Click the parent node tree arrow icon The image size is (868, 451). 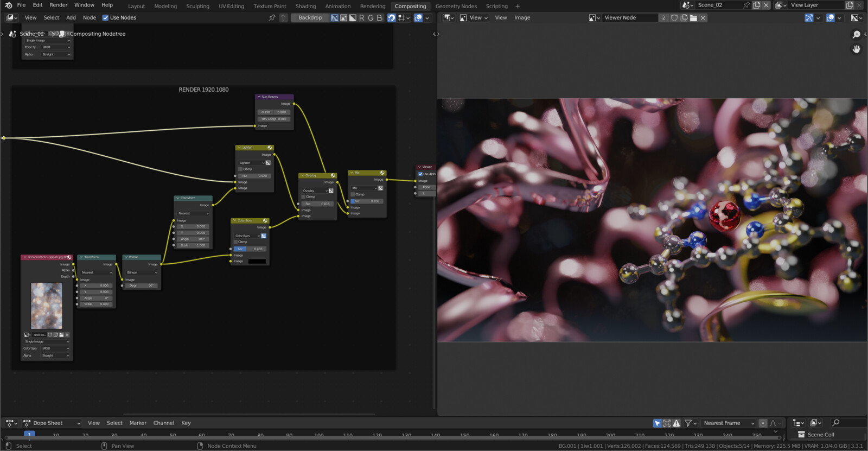[x=283, y=18]
